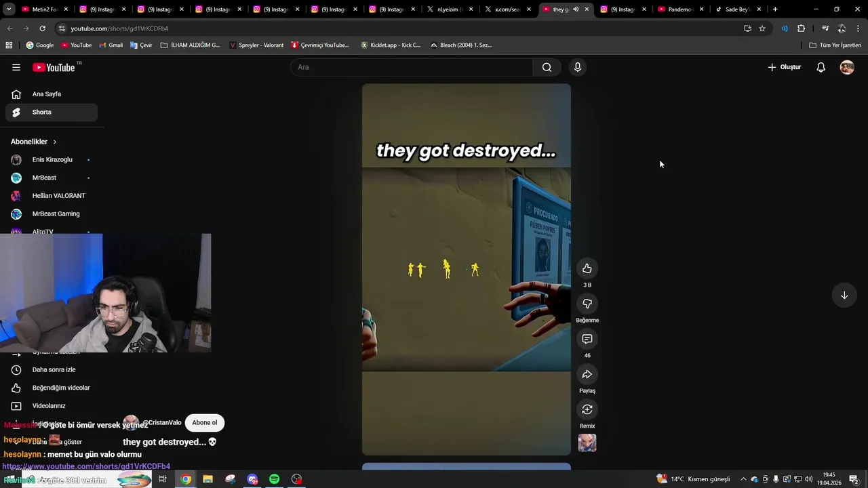Screen dimensions: 868x488
Task: Like the short with thumbs up
Action: 587,268
